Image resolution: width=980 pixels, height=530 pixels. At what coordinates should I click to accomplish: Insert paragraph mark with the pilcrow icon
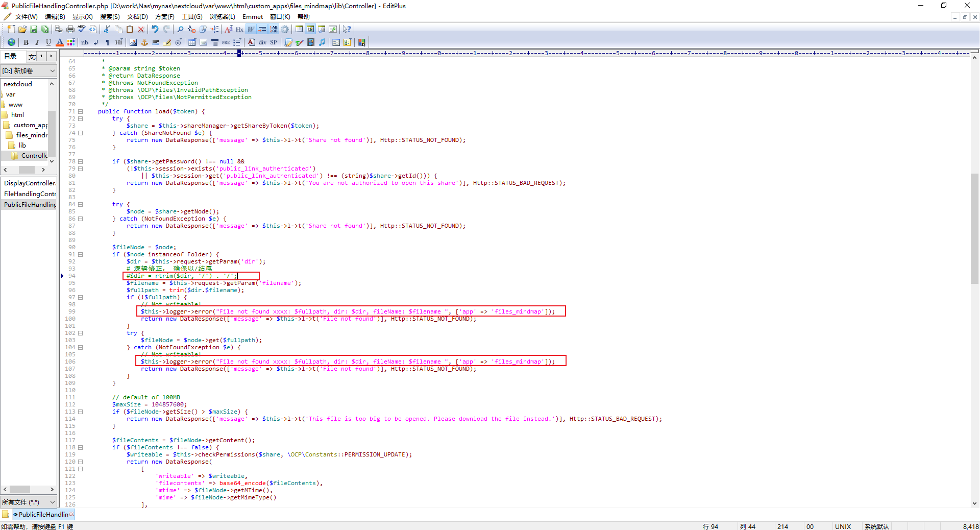[107, 42]
